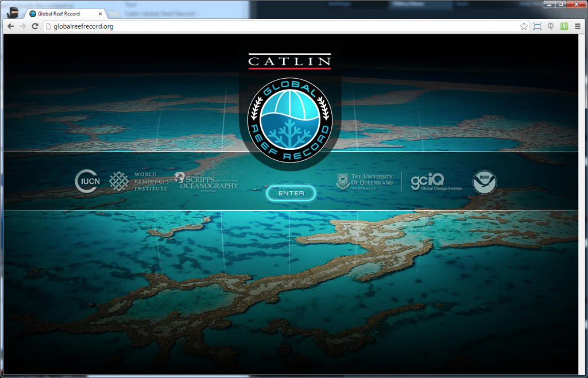The image size is (588, 378).
Task: Click the page icon in address bar
Action: click(x=48, y=26)
